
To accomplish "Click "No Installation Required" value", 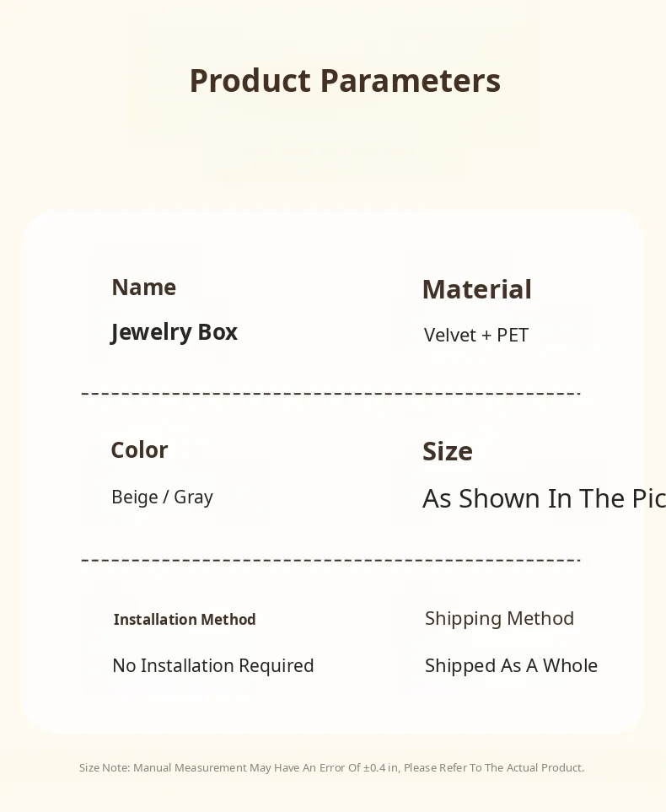I will (x=212, y=666).
